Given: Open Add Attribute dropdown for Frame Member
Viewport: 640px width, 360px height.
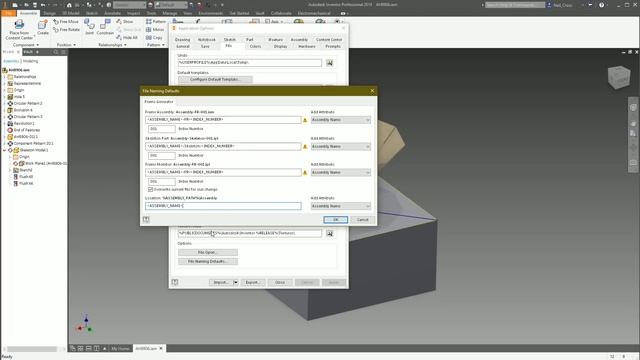Looking at the screenshot, I should click(x=341, y=173).
